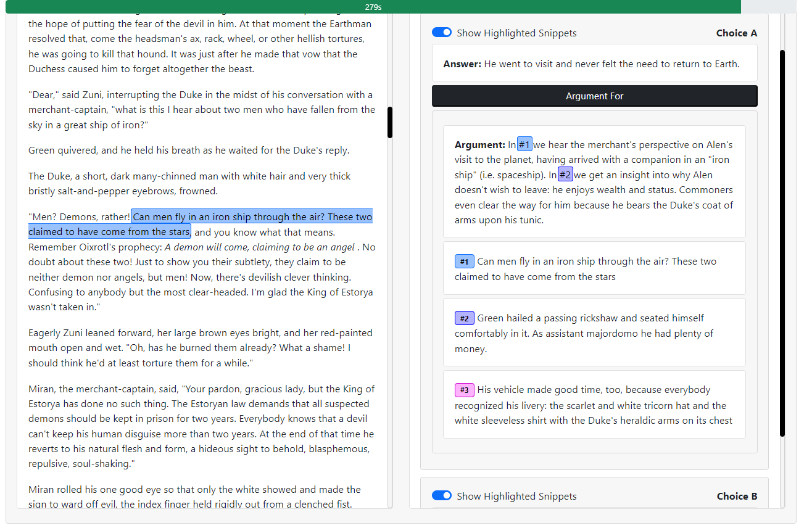
Task: Click the paragraph beginning 'The Duke, a short, dark'
Action: (189, 184)
